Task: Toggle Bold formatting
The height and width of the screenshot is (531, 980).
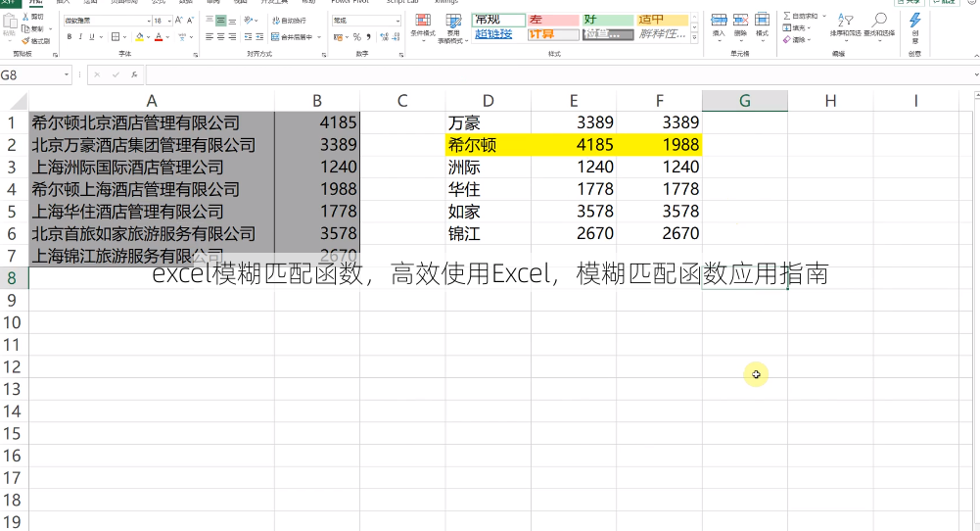Action: [x=70, y=37]
